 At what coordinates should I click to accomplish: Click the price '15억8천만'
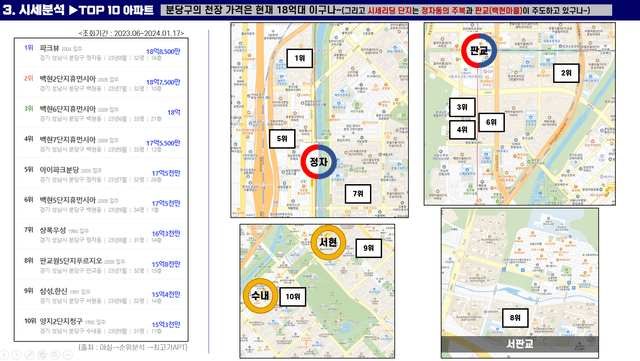click(x=166, y=264)
